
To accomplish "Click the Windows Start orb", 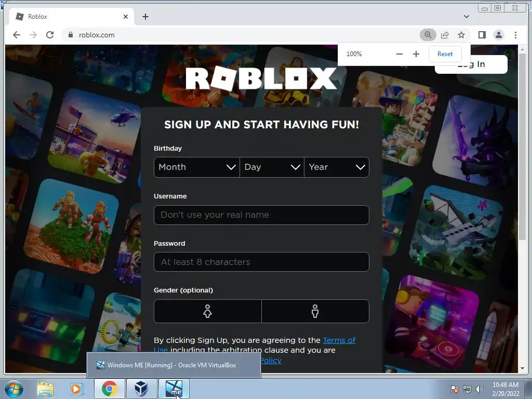I will pos(14,389).
